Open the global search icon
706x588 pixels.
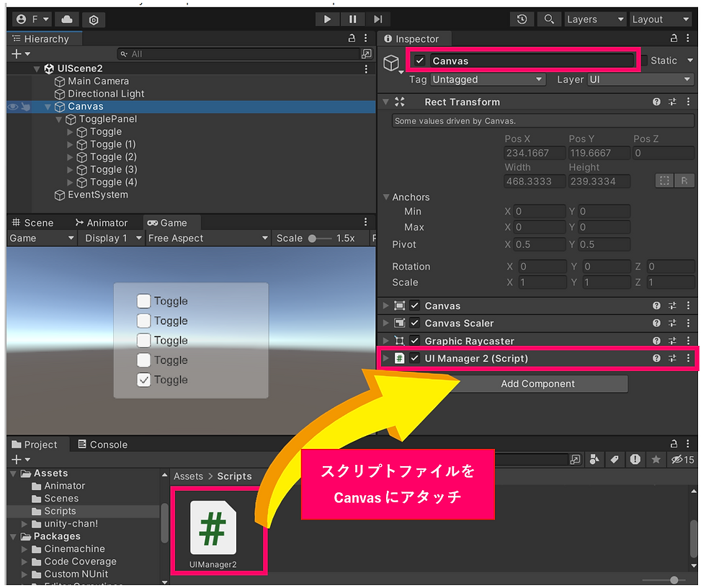coord(549,19)
